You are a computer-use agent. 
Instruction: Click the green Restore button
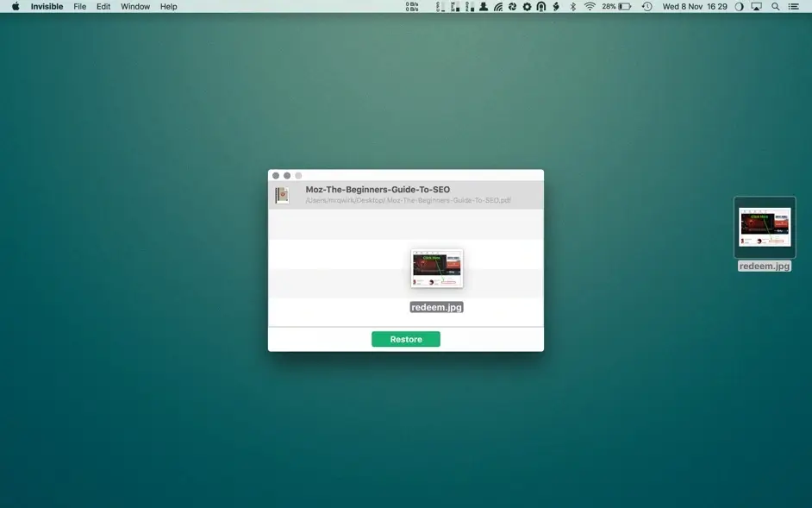(405, 339)
